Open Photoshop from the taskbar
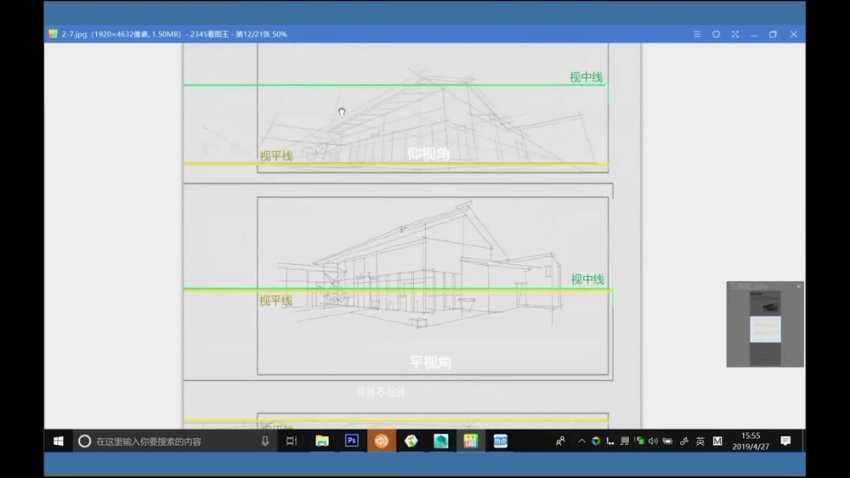The width and height of the screenshot is (850, 478). point(352,441)
